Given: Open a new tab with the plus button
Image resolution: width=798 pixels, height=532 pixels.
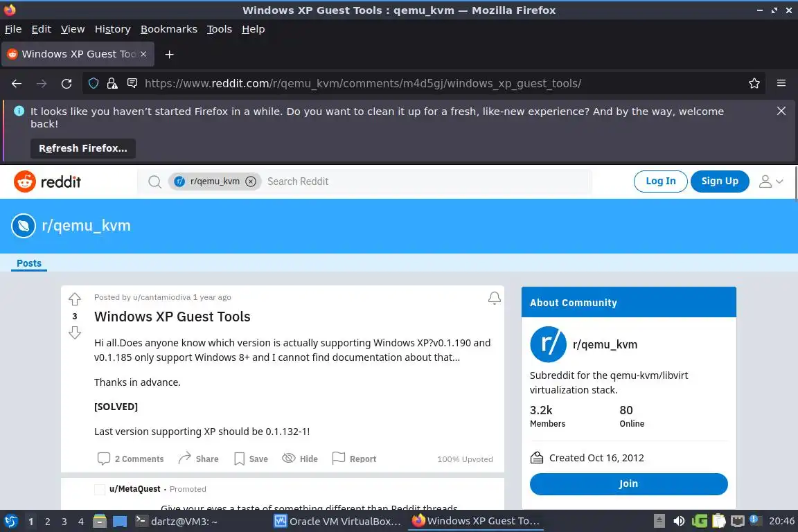Looking at the screenshot, I should [169, 54].
